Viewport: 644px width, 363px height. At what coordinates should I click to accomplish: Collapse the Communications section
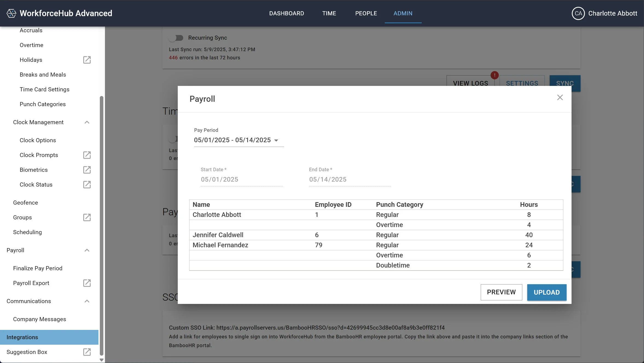87,301
